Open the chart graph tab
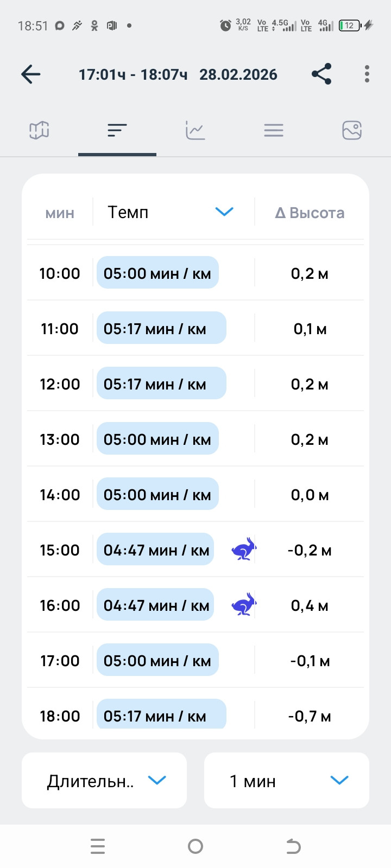Viewport: 391px width, 868px height. [x=195, y=130]
